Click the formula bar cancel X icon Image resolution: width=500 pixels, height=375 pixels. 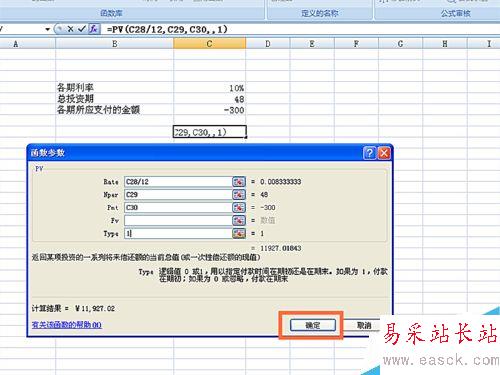pos(70,29)
